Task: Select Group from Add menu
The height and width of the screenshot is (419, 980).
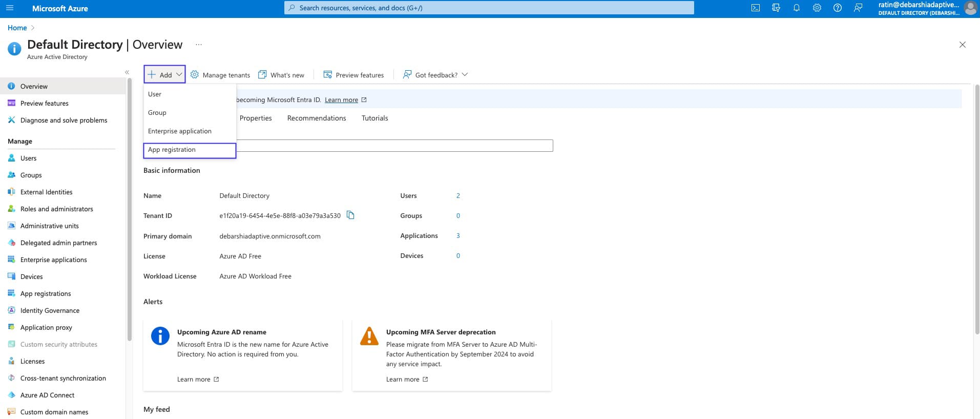Action: (x=190, y=112)
